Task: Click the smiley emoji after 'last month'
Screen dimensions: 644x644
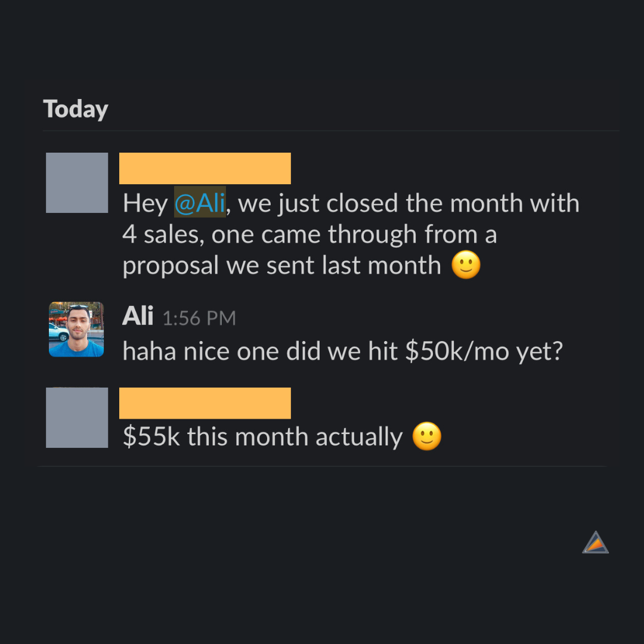Action: point(466,265)
